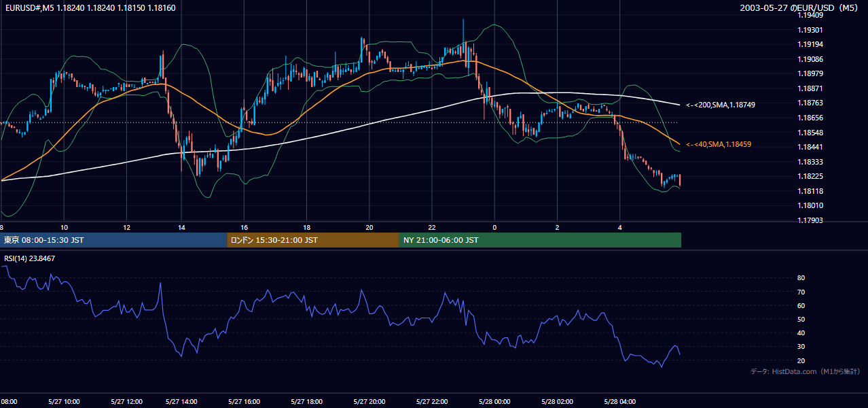
Task: Click the bottom axis label 5/27 16:00
Action: pos(244,401)
